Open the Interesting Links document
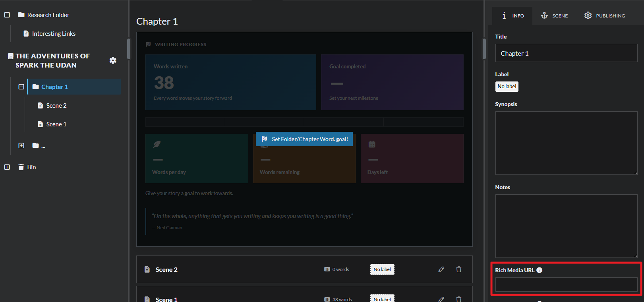The height and width of the screenshot is (302, 644). pyautogui.click(x=54, y=34)
